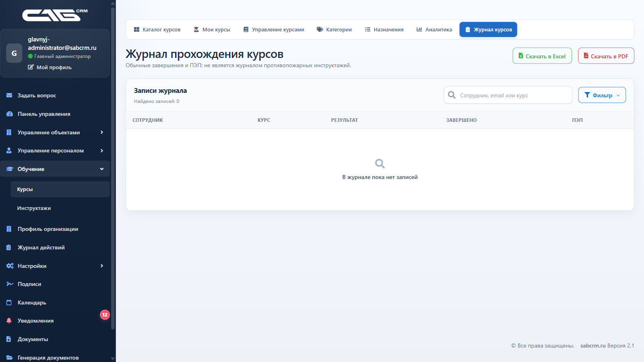Click the grid icon of Каталог курсов
Viewport: 644px width, 362px height.
pyautogui.click(x=136, y=29)
